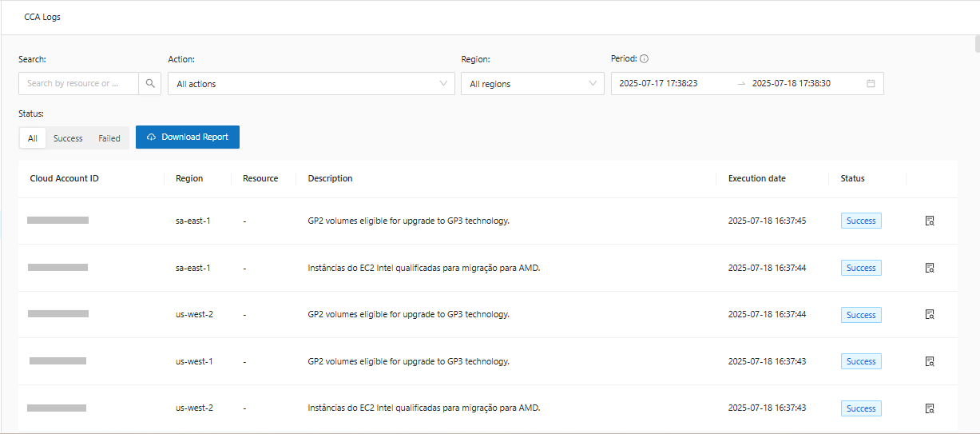Open details icon for us-west-1 row

click(930, 361)
